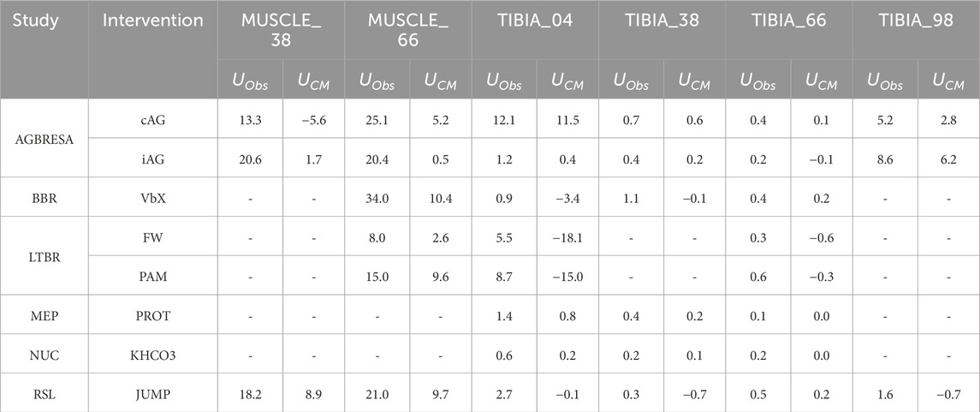This screenshot has width=980, height=412.
Task: Click the PAM intervention cell
Action: [x=153, y=276]
